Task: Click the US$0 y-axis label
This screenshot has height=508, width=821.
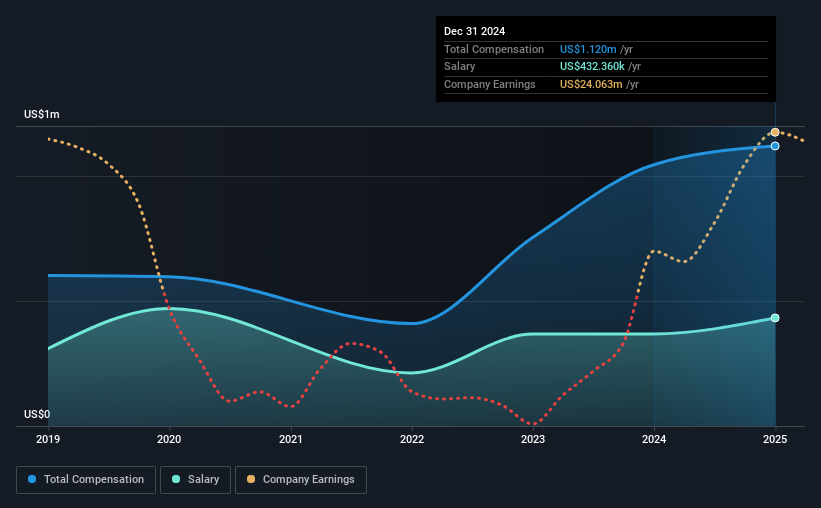Action: pos(37,414)
